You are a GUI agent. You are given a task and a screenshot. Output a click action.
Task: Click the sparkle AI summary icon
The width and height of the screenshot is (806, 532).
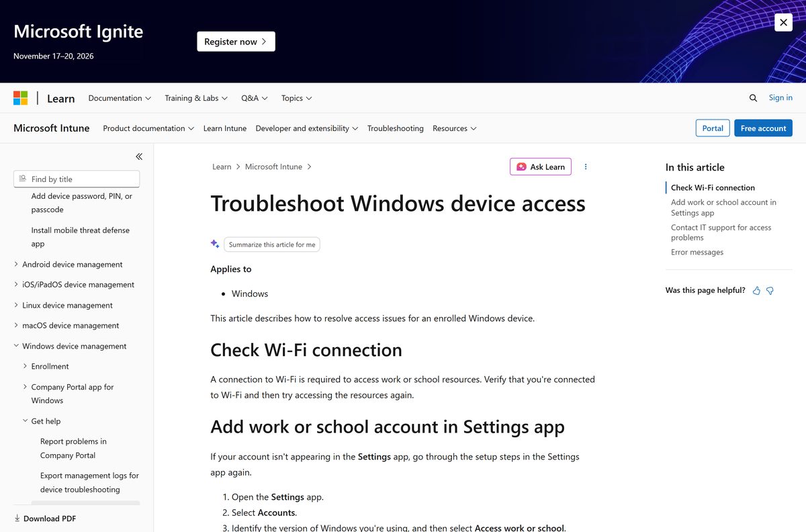tap(215, 244)
